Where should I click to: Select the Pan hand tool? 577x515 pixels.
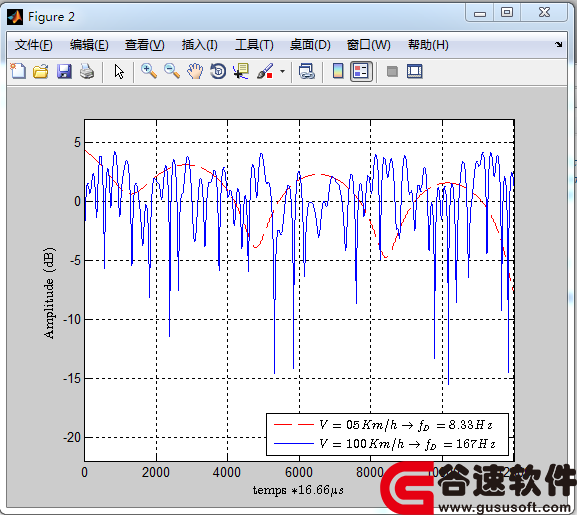click(x=195, y=71)
